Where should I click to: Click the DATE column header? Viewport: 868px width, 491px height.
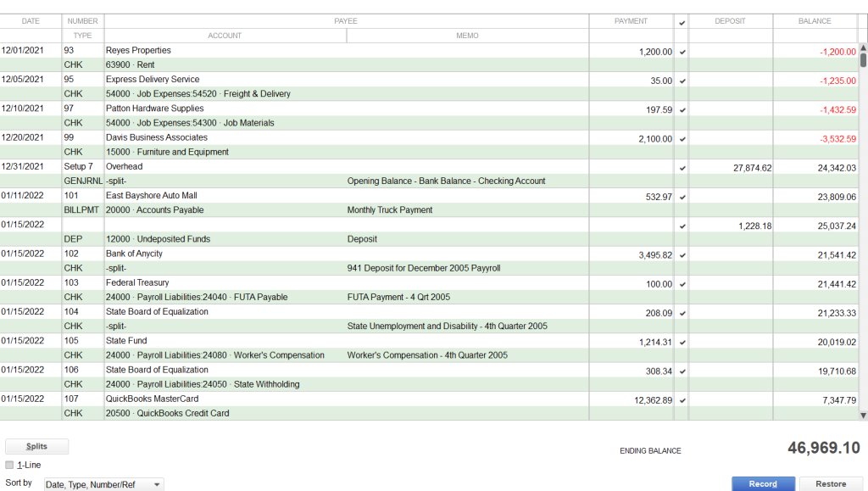(x=31, y=21)
